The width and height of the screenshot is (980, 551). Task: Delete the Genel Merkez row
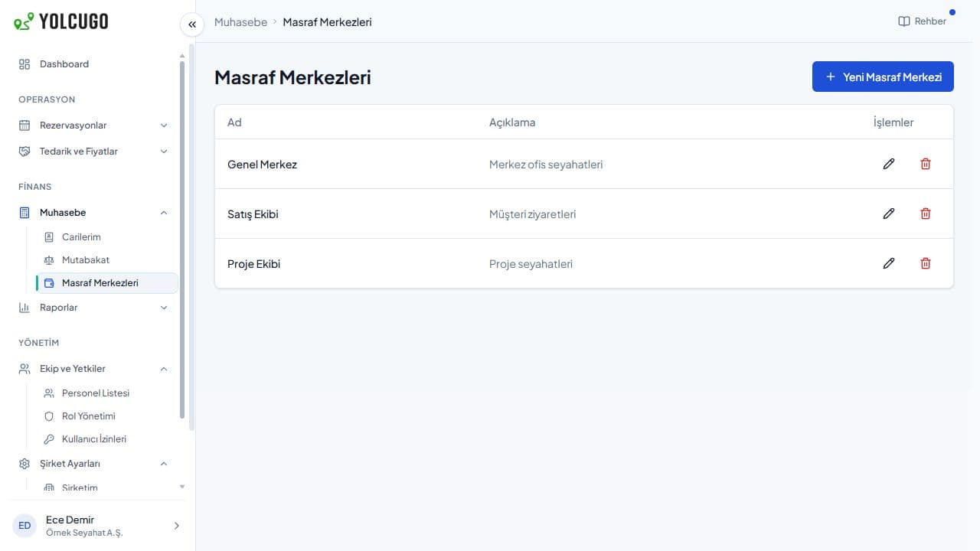pyautogui.click(x=926, y=164)
